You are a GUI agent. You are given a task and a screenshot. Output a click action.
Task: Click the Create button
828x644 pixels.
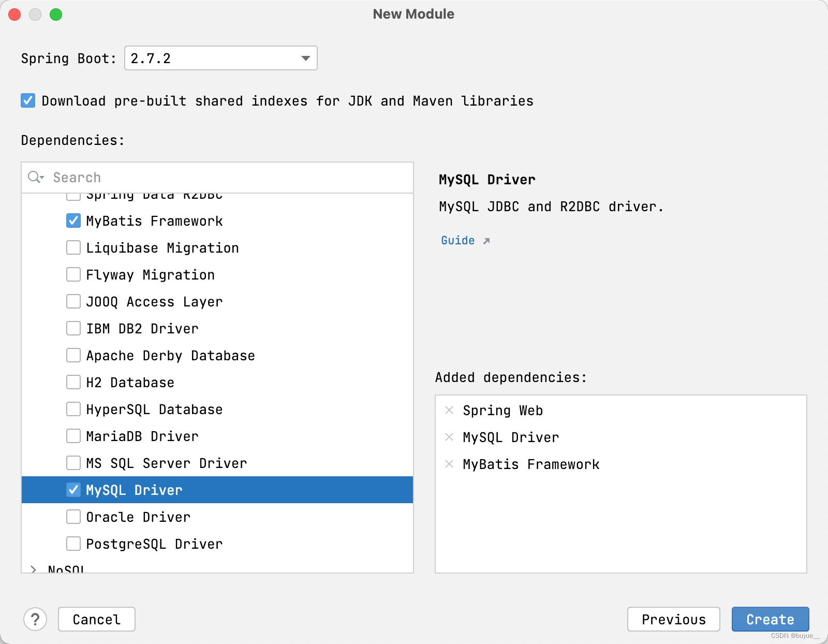pos(770,619)
